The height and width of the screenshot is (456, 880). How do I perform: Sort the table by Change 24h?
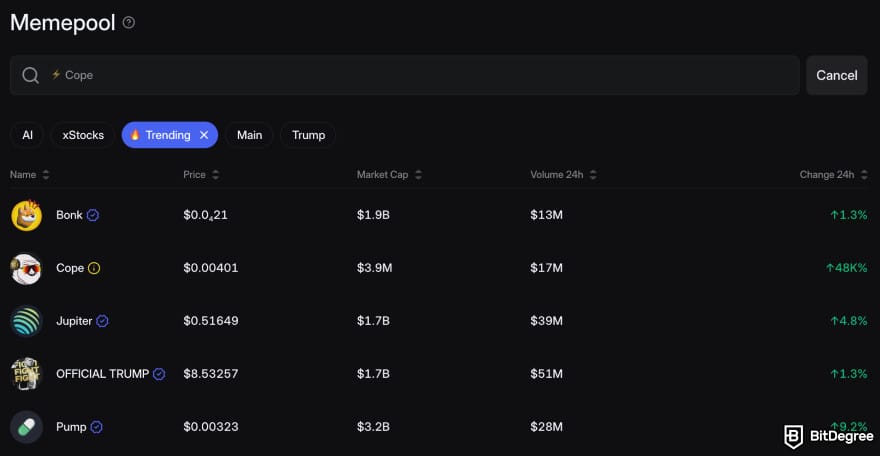coord(833,174)
